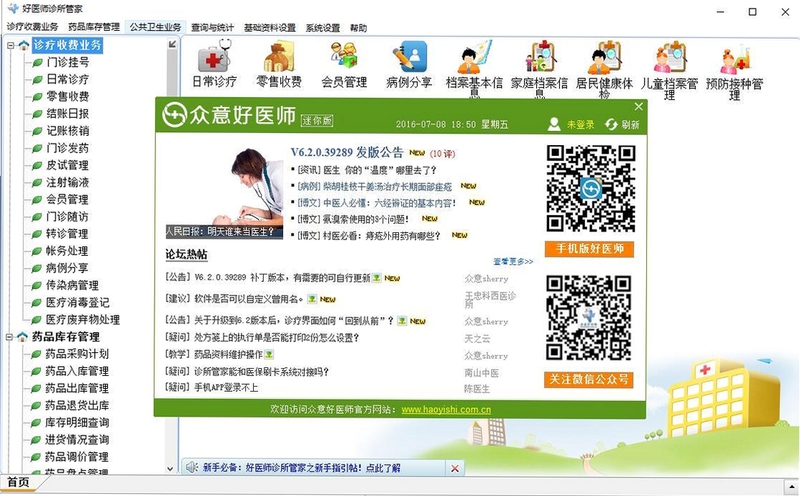Open the 家庭档案信息 toolbar icon
800x496 pixels.
point(539,57)
